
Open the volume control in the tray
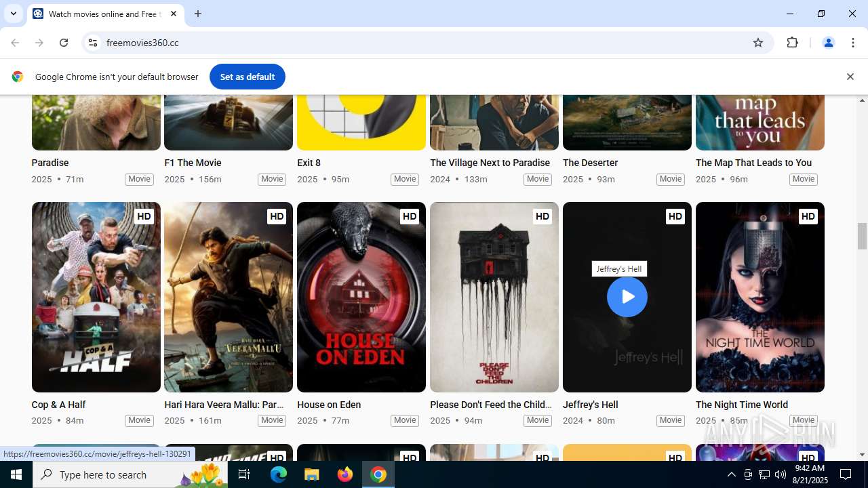(781, 474)
